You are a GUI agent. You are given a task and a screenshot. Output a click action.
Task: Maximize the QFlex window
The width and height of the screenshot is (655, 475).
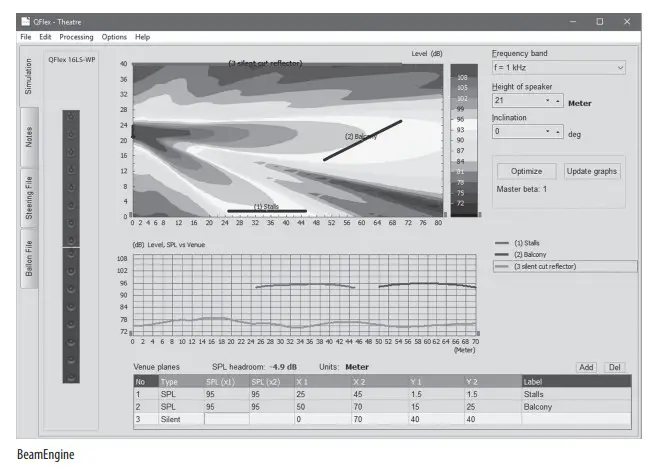click(x=600, y=22)
